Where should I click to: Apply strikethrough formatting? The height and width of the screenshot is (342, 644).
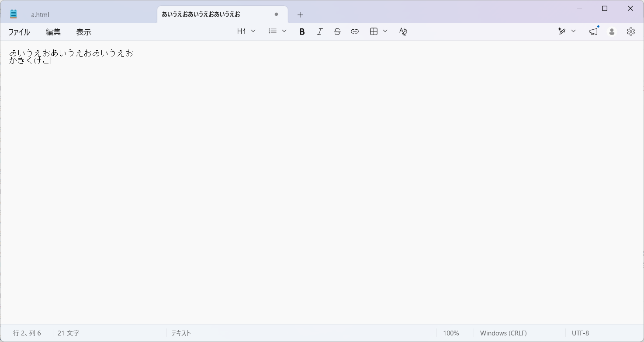pos(337,31)
